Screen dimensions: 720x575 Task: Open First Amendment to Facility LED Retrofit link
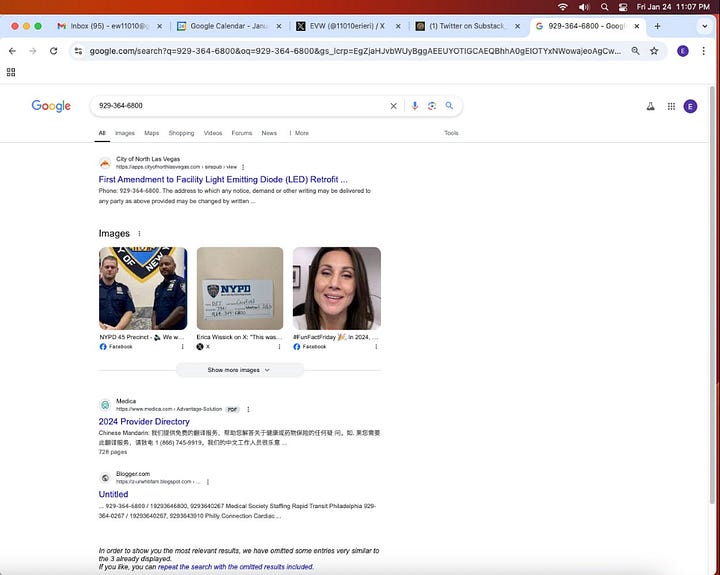coord(223,180)
